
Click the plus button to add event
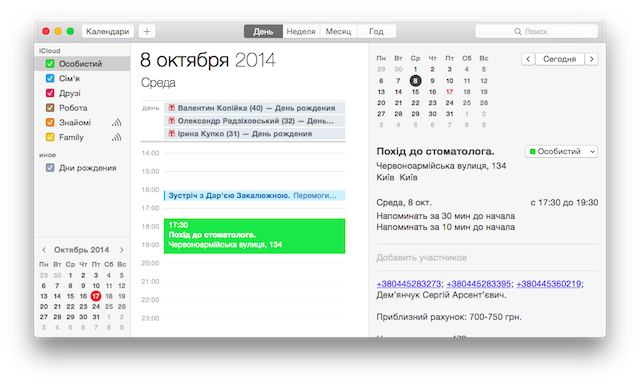click(147, 31)
